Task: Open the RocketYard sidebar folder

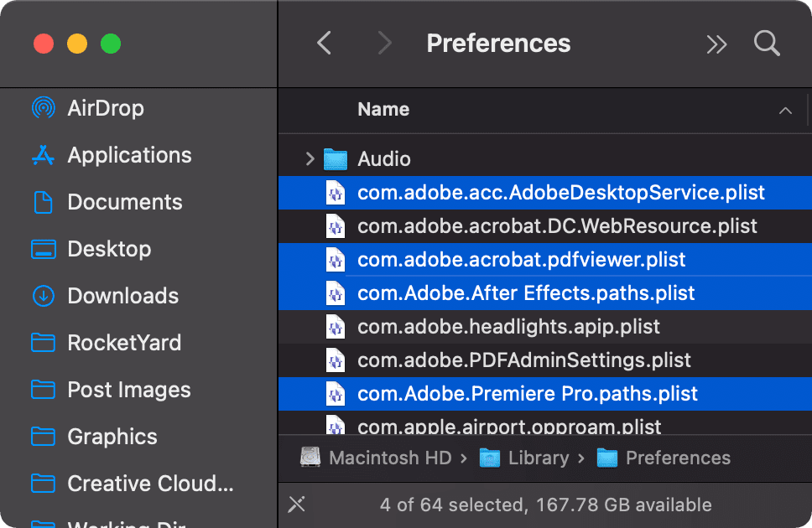Action: tap(124, 343)
